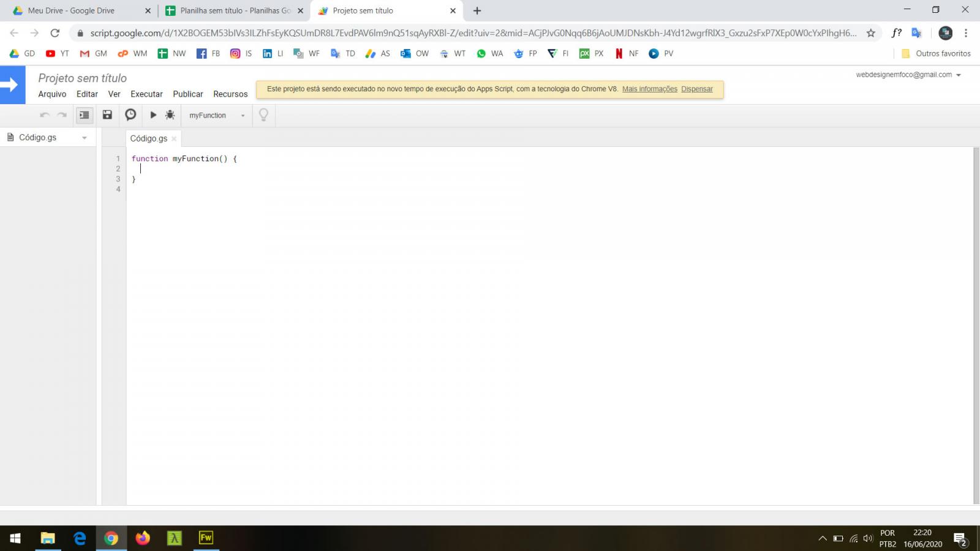Open the WA WhatsApp bookmark
This screenshot has height=551, width=980.
click(489, 53)
